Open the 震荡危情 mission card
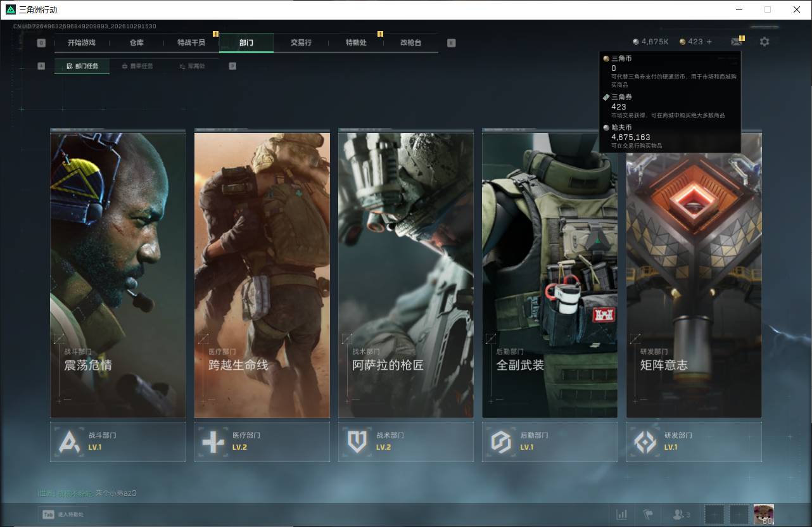The height and width of the screenshot is (527, 812). [x=118, y=274]
